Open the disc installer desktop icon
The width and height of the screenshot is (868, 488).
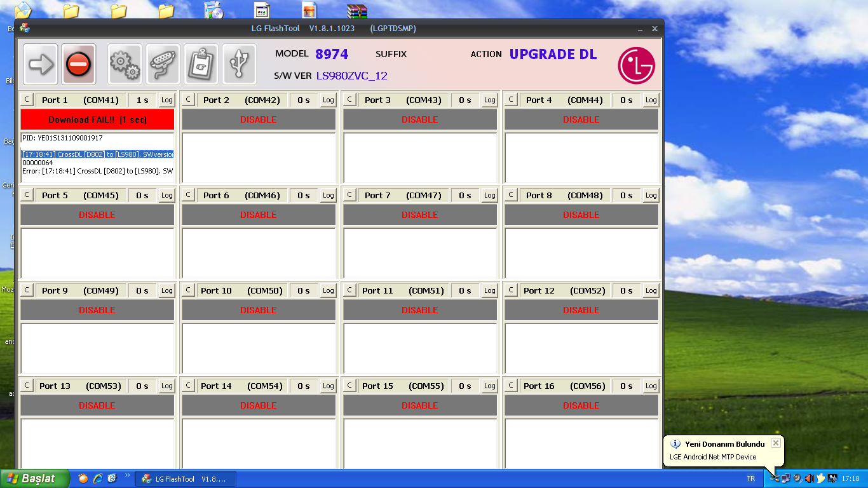pyautogui.click(x=214, y=10)
